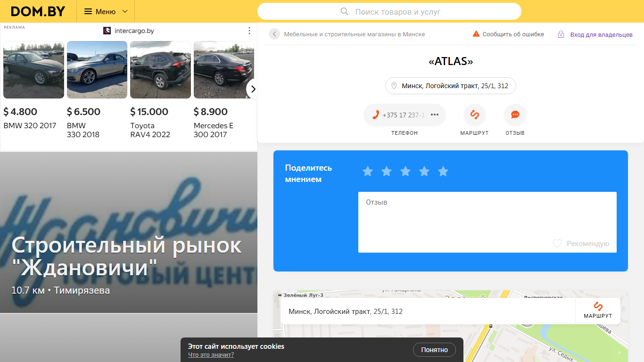Click the warning triangle error icon
The width and height of the screenshot is (644, 362).
476,34
